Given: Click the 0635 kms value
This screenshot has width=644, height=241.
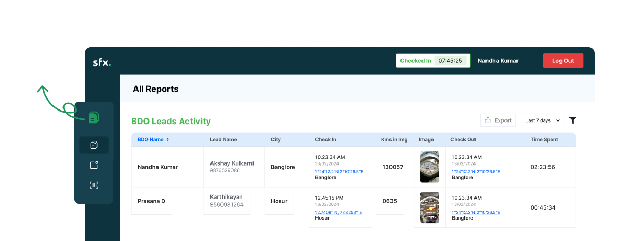Looking at the screenshot, I should point(390,201).
